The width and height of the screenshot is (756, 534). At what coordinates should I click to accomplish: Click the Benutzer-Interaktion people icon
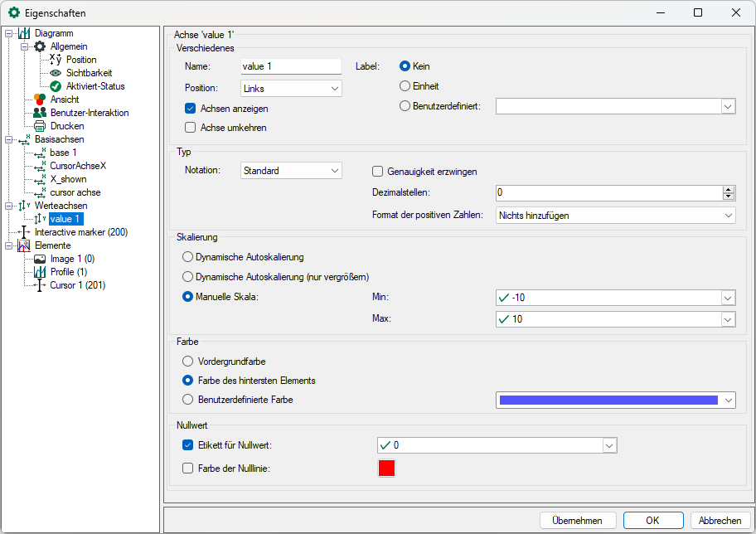pos(40,113)
